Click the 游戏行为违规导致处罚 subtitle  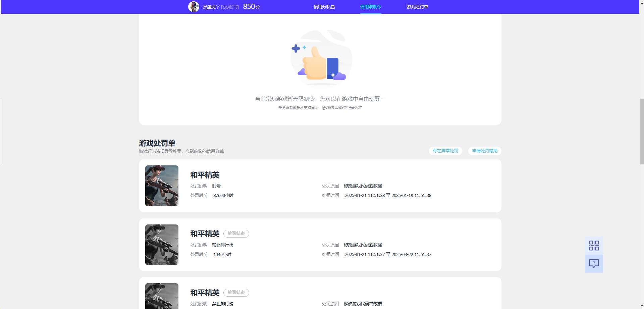point(181,151)
